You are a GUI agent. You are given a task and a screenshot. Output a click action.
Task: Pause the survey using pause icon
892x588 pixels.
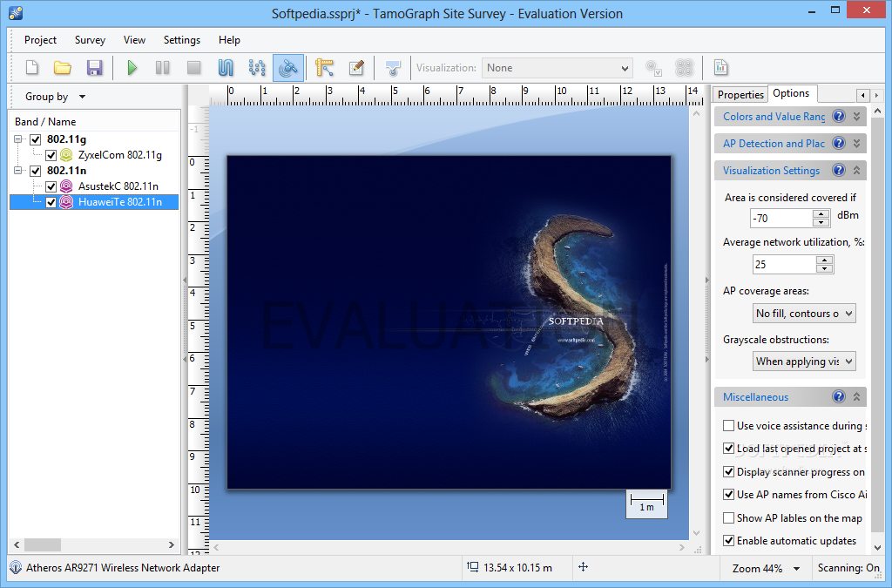point(163,68)
